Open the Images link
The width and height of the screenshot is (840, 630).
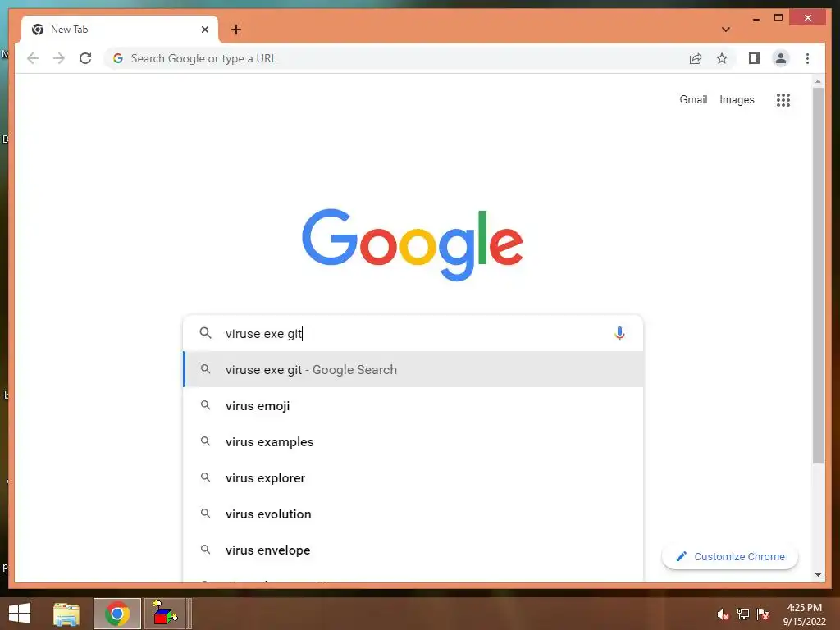(737, 99)
